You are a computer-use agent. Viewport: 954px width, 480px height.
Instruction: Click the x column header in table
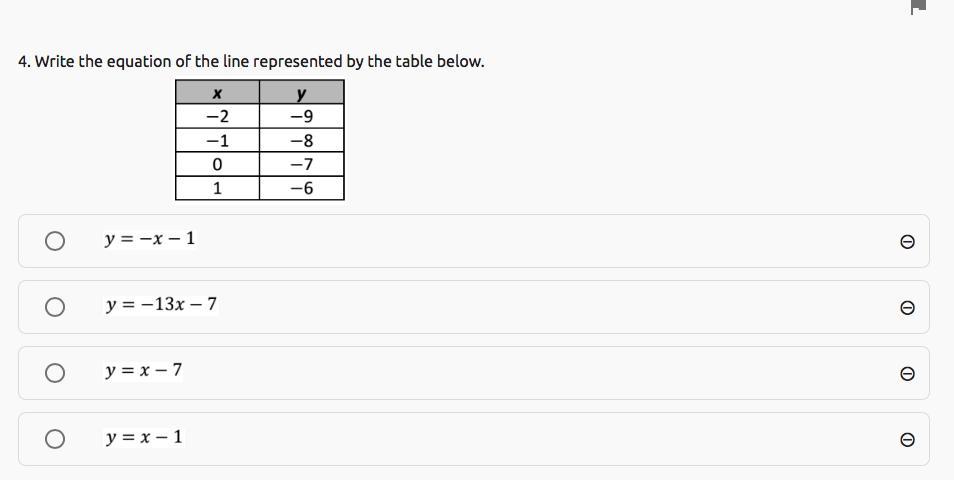[217, 93]
